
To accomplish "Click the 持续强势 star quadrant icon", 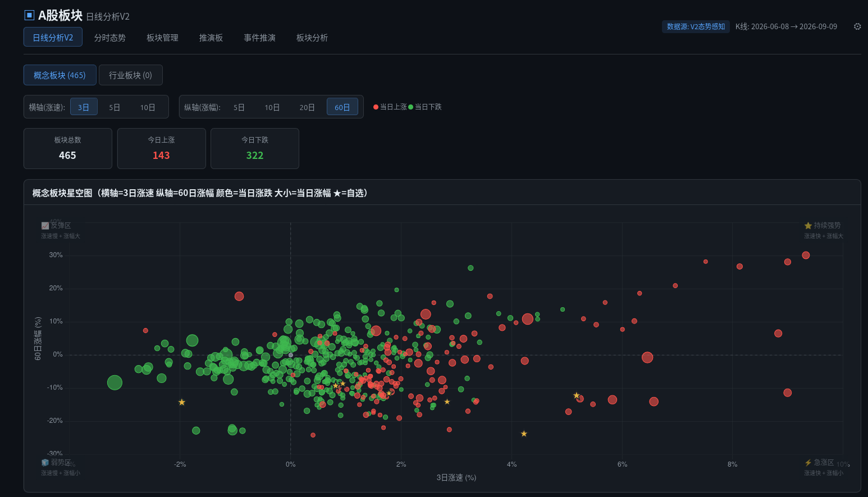I will [x=808, y=225].
